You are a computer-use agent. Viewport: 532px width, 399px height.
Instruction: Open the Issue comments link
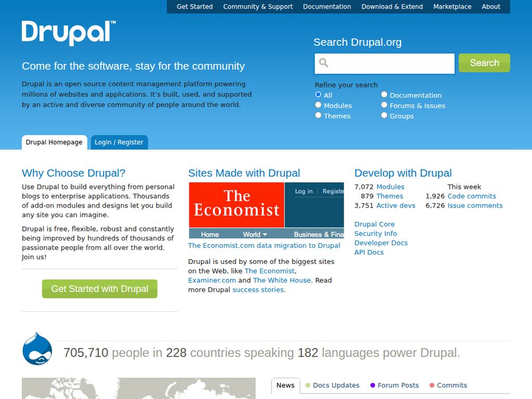coord(475,205)
